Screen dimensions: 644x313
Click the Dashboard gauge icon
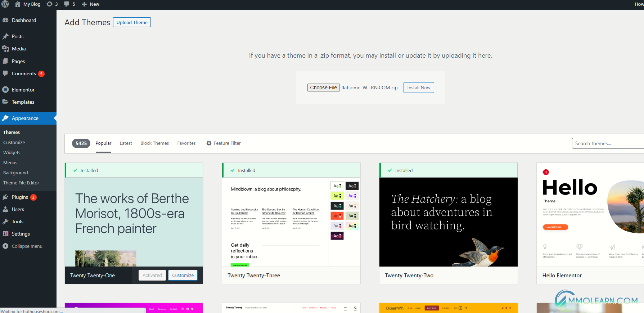(5, 20)
